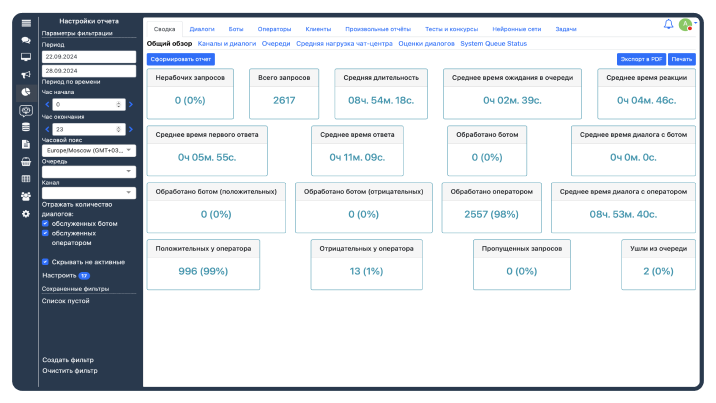Decrease start hour with left arrow
Screen dimensions: 716x403
tap(47, 105)
